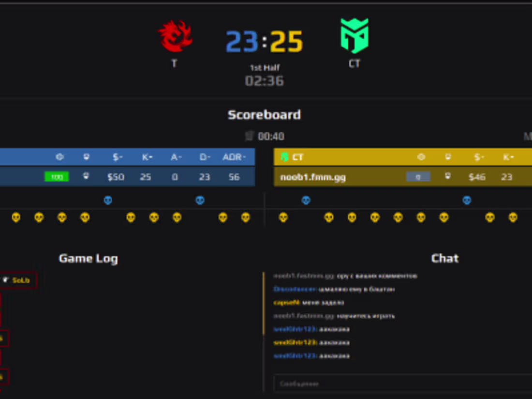Click the SoLb name in Game Log
532x399 pixels.
click(x=21, y=280)
